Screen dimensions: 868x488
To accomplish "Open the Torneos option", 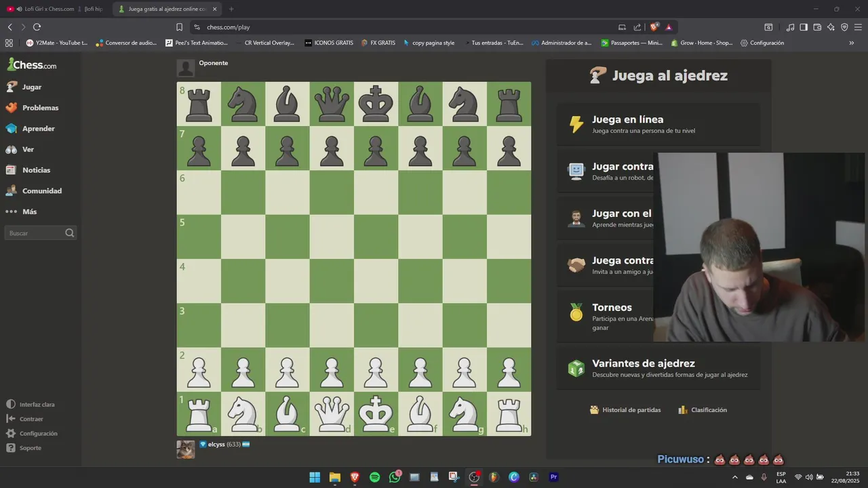I will pyautogui.click(x=658, y=317).
